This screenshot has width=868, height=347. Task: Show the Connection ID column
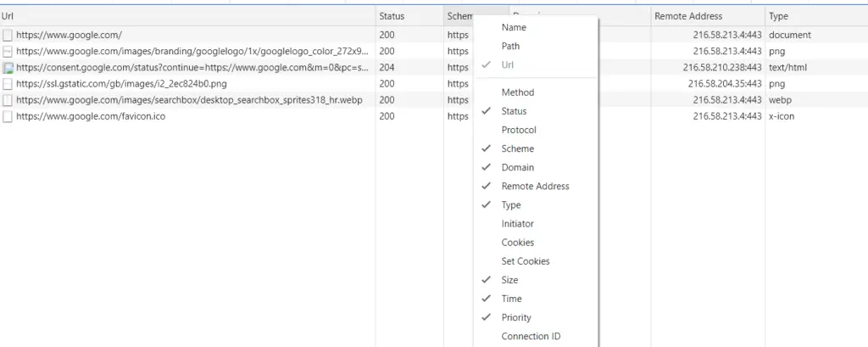click(536, 337)
